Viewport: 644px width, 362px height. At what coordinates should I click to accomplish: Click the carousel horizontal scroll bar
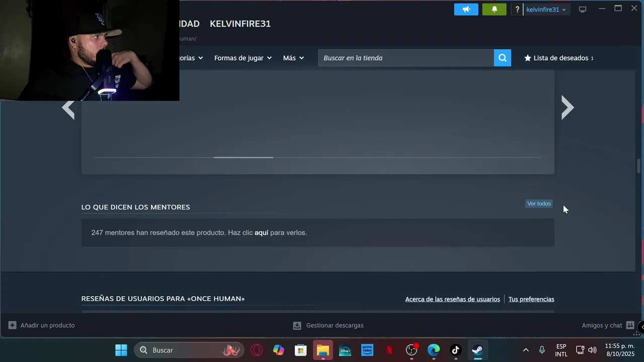[x=318, y=157]
